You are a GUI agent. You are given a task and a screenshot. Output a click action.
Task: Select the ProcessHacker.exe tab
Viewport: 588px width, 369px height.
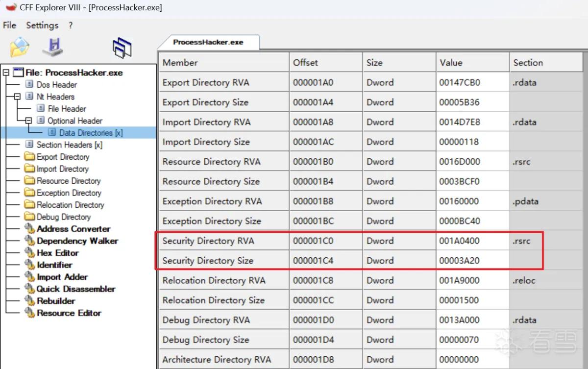208,42
